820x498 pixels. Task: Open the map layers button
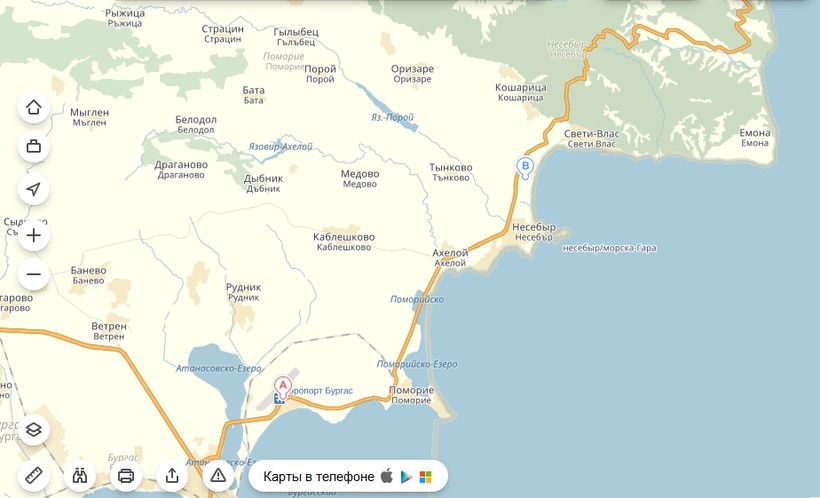33,430
